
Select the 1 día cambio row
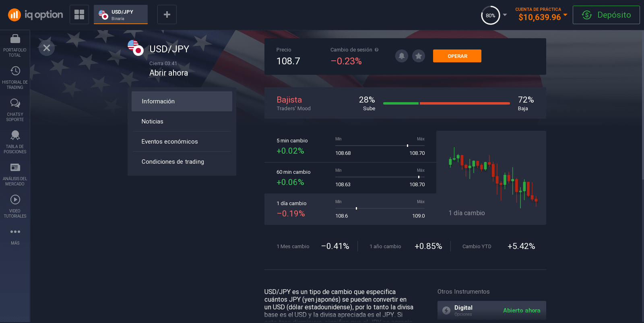point(350,209)
